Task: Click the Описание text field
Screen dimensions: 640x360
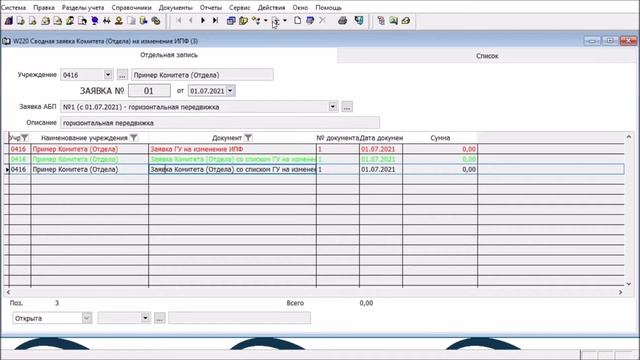Action: [220, 122]
